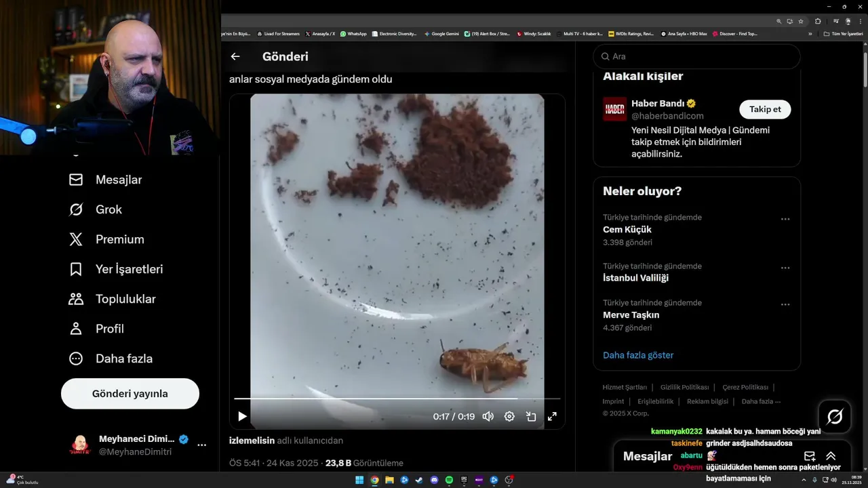
Task: Open more options for Cem Küçük trend
Action: point(785,219)
